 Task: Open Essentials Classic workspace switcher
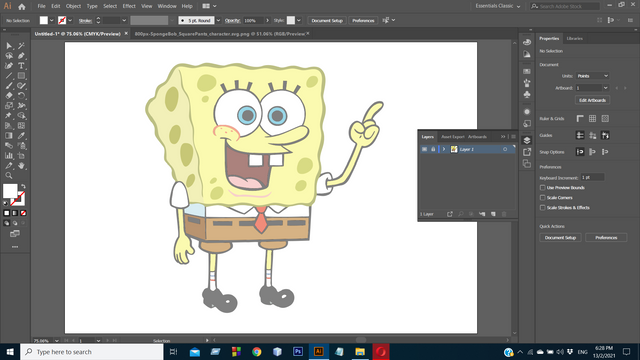(x=498, y=6)
